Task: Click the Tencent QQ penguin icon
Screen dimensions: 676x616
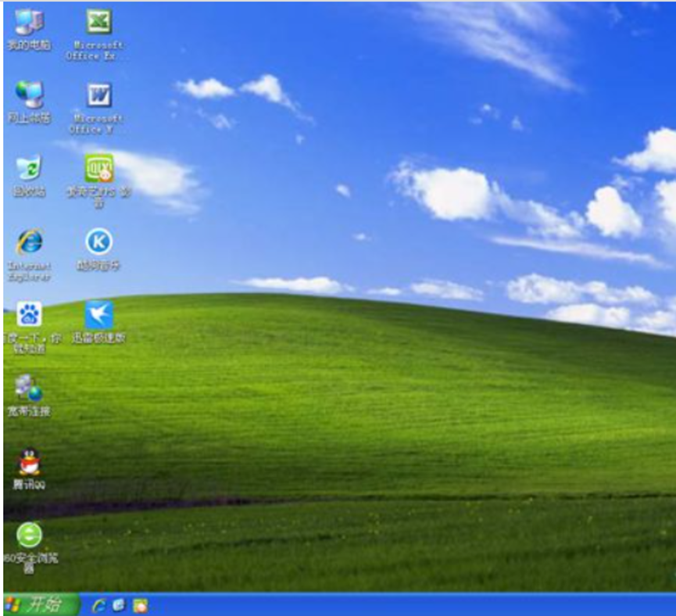Action: (x=29, y=461)
